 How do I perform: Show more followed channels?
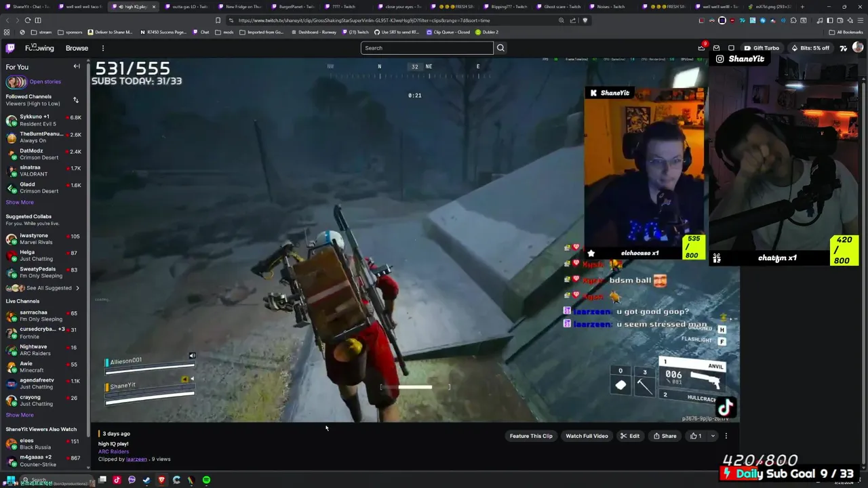[x=20, y=202]
